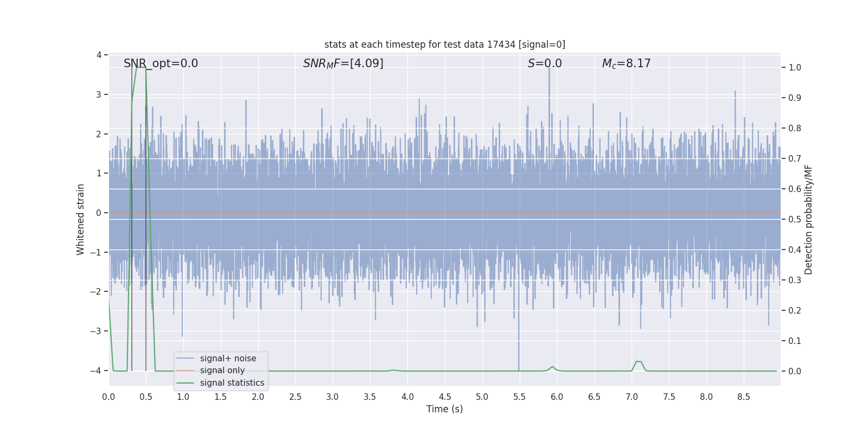Click the right y-axis tick label 1.0
868x434 pixels.
795,68
